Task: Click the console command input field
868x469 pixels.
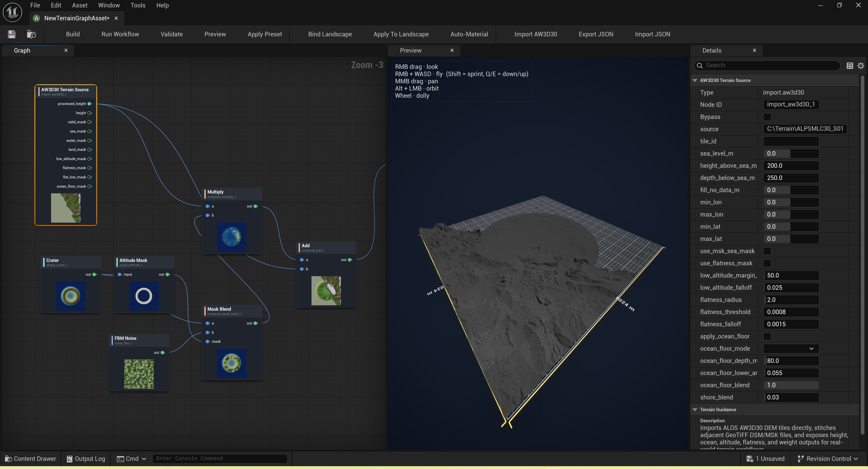Action: (220, 459)
